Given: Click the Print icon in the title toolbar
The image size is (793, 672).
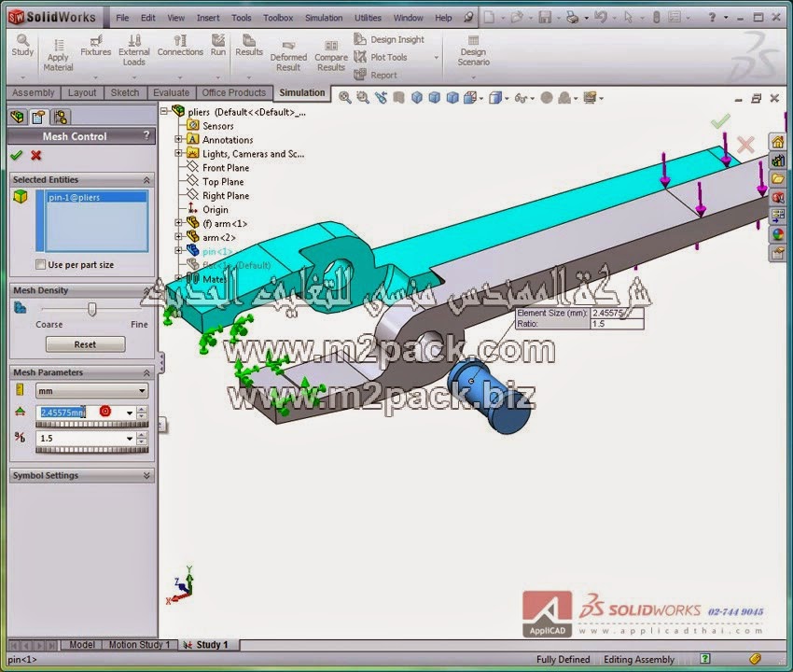Looking at the screenshot, I should 573,17.
